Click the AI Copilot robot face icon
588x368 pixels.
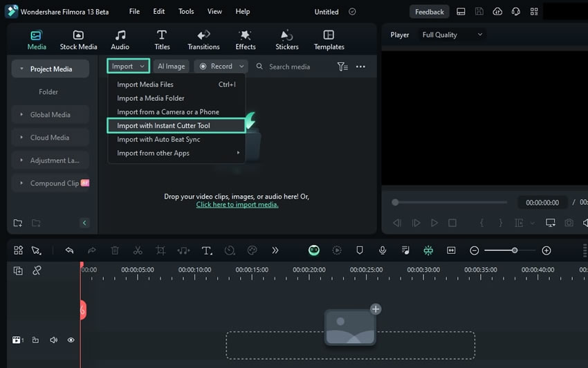tap(314, 250)
